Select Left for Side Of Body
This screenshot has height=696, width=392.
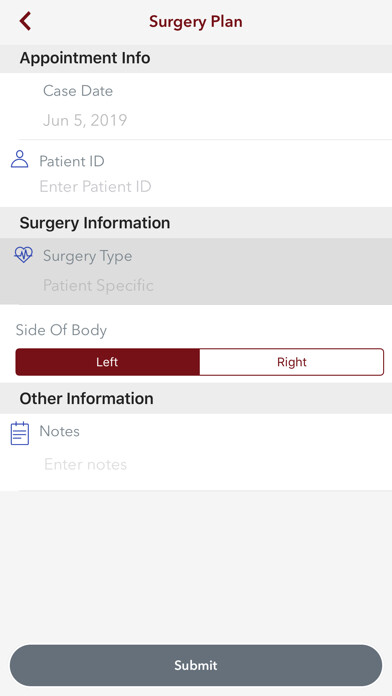107,362
